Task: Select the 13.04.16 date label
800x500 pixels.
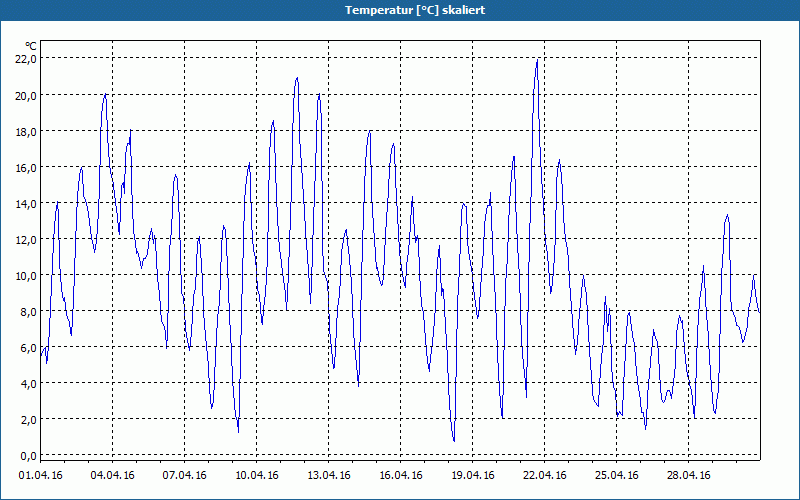Action: point(328,475)
